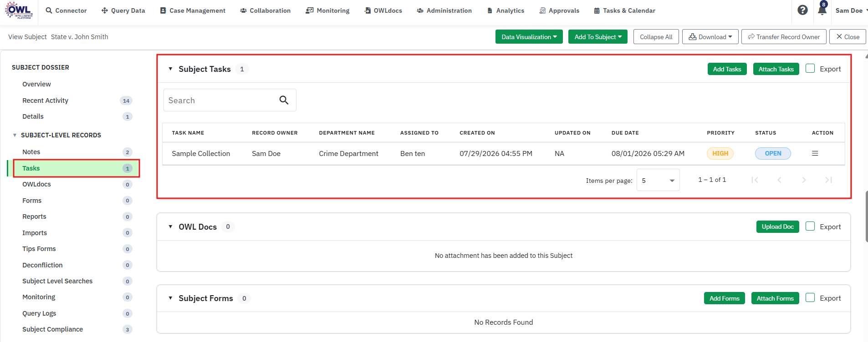868x342 pixels.
Task: Click the Upload Doc button
Action: 777,226
